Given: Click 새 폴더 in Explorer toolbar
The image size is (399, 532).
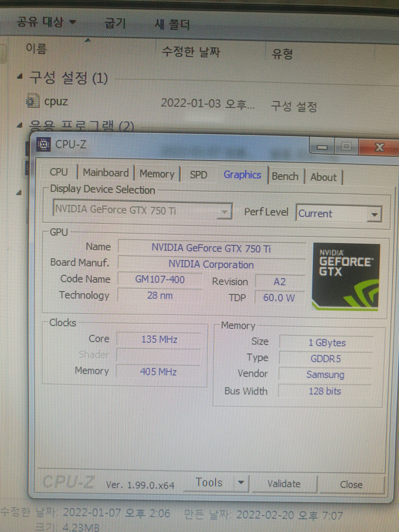Looking at the screenshot, I should point(172,25).
